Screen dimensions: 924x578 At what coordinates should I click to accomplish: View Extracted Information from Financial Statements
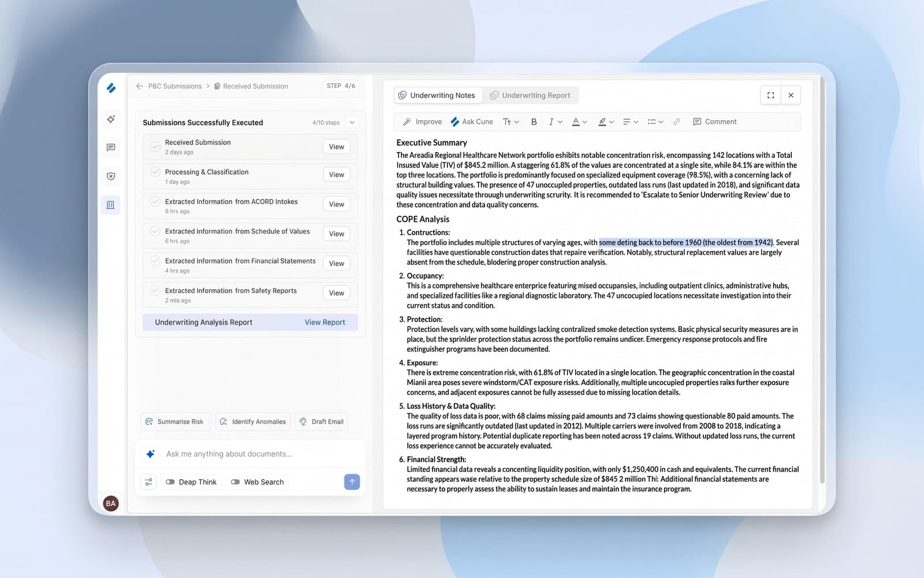(x=337, y=264)
